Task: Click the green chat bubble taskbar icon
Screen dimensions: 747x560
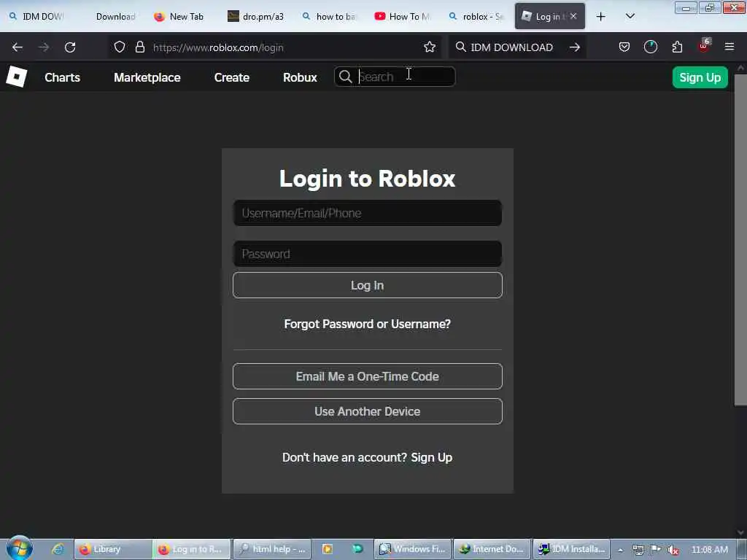Action: click(x=357, y=549)
